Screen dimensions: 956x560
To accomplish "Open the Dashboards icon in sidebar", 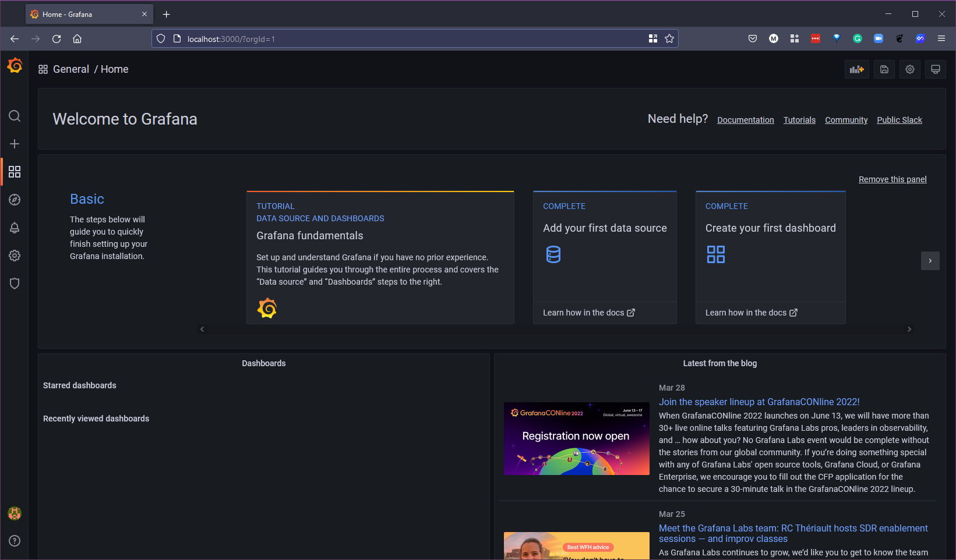I will [15, 172].
